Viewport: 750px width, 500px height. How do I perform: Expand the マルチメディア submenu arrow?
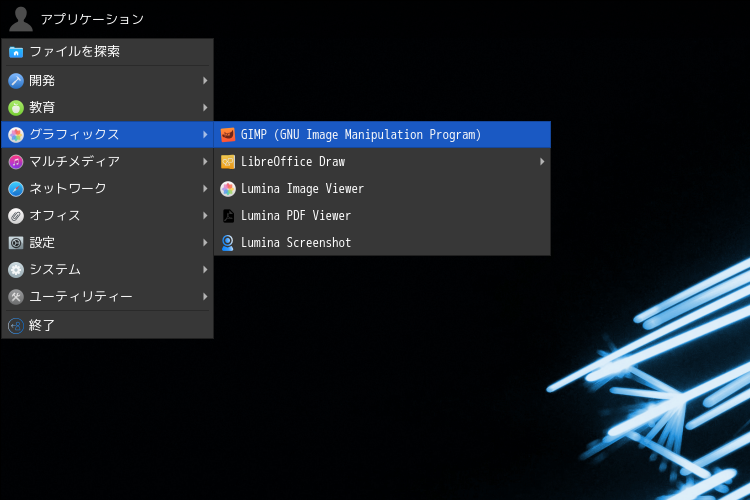205,162
